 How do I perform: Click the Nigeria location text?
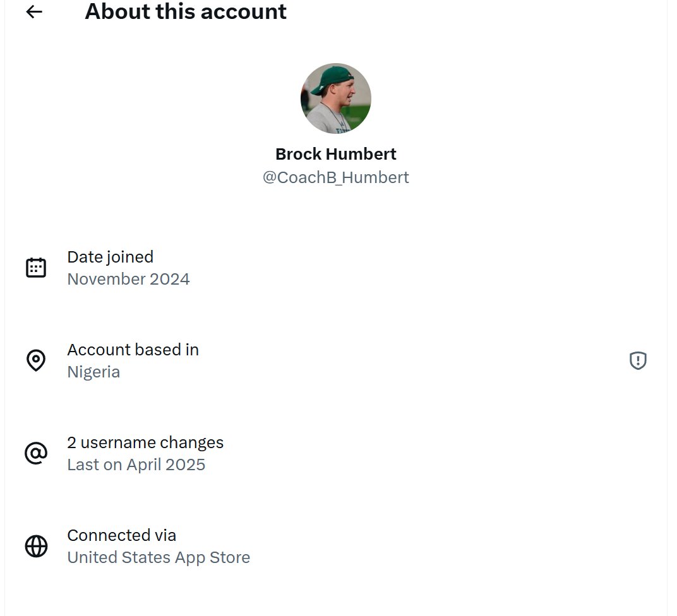click(93, 372)
